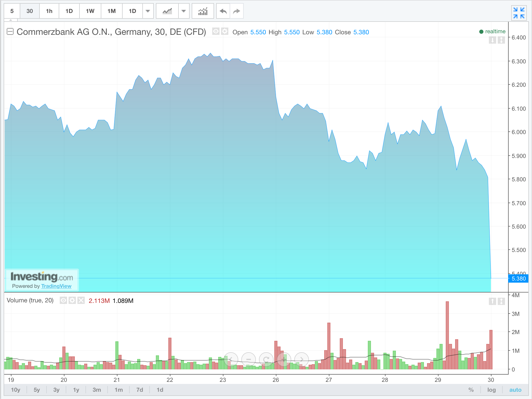This screenshot has height=399, width=532.
Task: Select the 30 minute interval button
Action: (x=30, y=11)
